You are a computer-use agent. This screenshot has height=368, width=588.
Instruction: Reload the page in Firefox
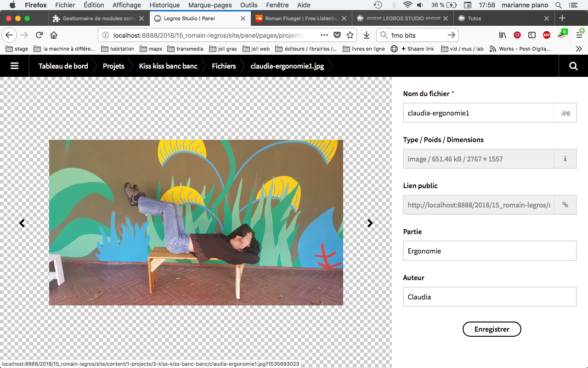[39, 35]
